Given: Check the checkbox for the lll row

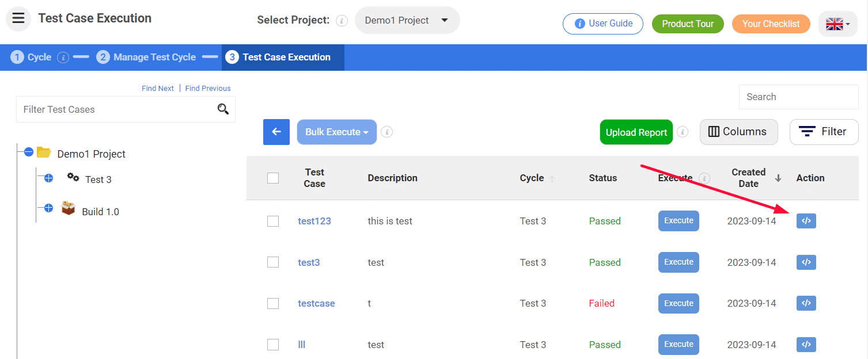Looking at the screenshot, I should tap(273, 345).
